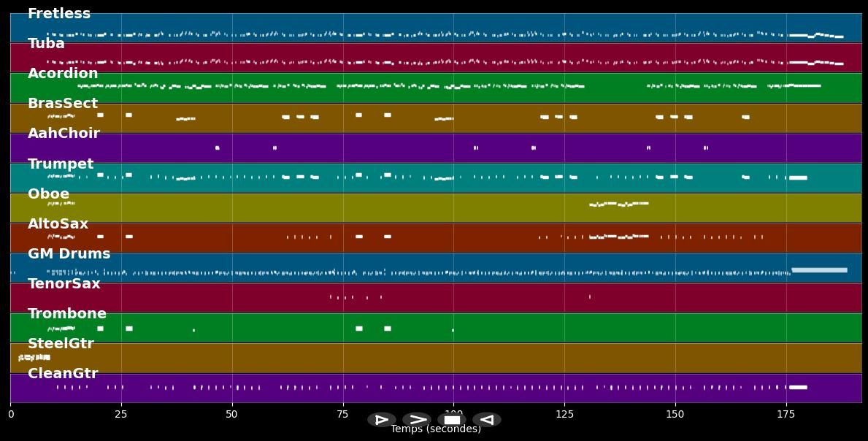Select the Trombone track name

pyautogui.click(x=67, y=314)
